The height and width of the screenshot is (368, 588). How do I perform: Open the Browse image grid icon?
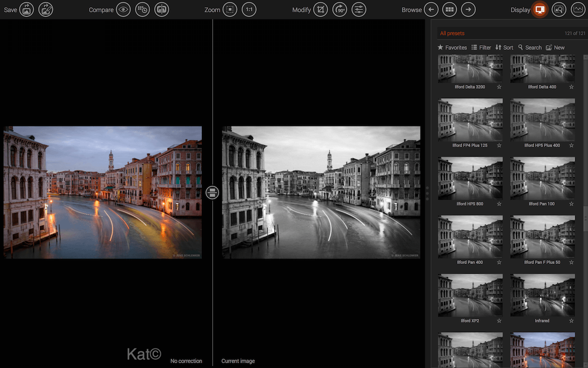[x=449, y=9]
